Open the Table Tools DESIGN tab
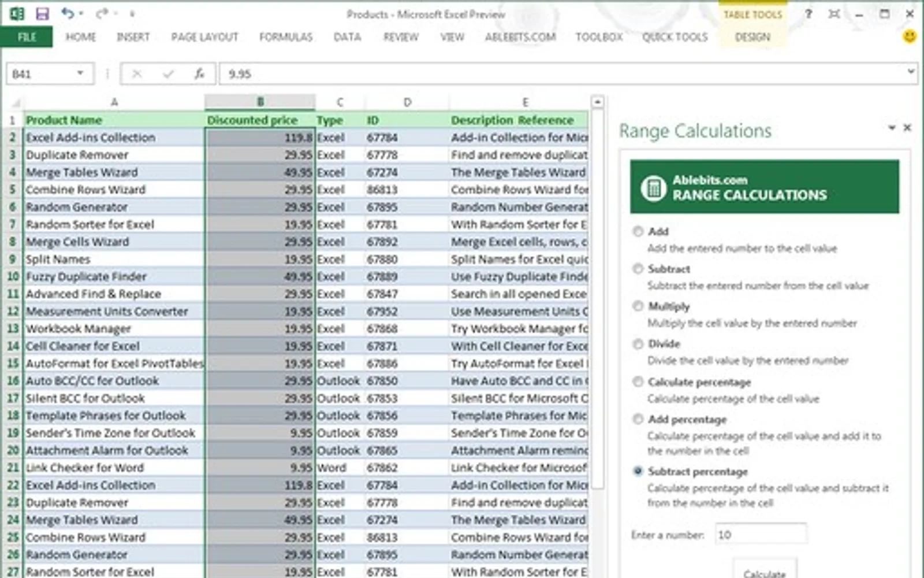This screenshot has height=578, width=924. point(752,37)
